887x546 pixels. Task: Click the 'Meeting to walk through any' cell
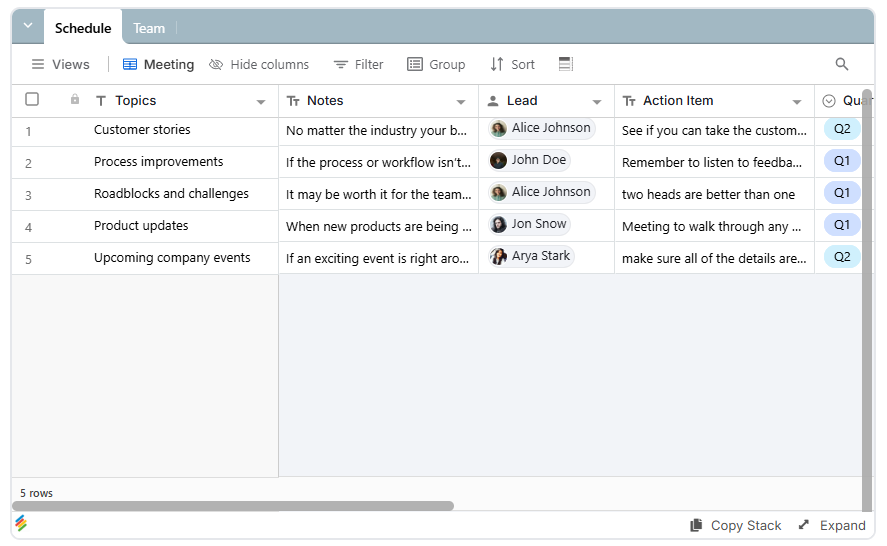coord(714,227)
